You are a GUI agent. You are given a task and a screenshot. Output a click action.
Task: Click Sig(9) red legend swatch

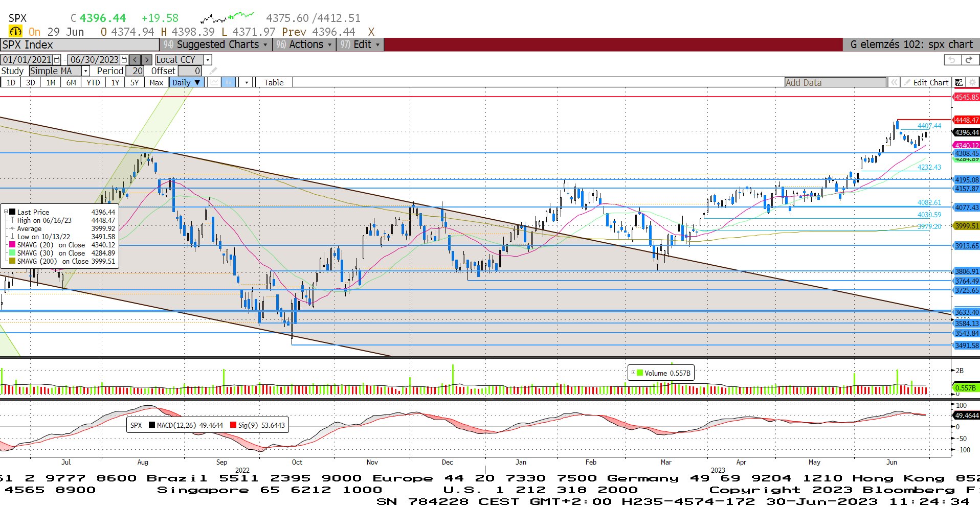pyautogui.click(x=233, y=425)
